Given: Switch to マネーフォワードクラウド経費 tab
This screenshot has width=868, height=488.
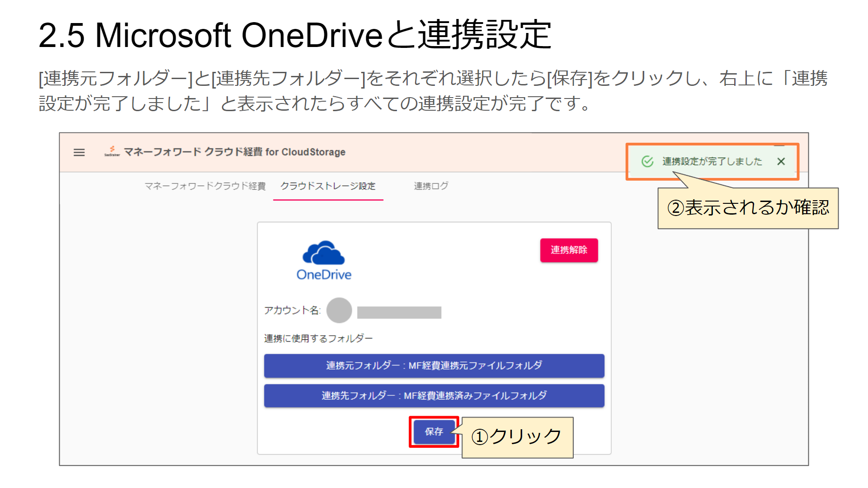Looking at the screenshot, I should (x=205, y=186).
